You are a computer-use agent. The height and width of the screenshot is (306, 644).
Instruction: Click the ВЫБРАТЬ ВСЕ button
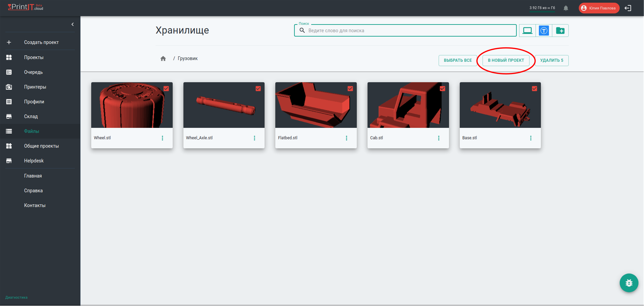point(458,60)
